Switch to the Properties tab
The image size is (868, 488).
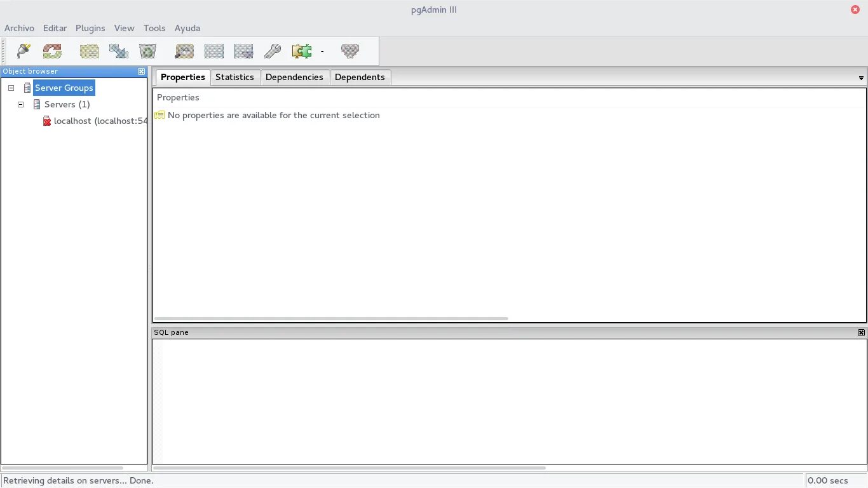pos(183,77)
